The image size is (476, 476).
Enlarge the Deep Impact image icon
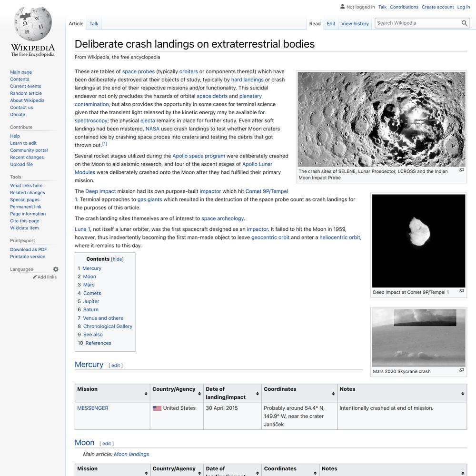(x=461, y=291)
